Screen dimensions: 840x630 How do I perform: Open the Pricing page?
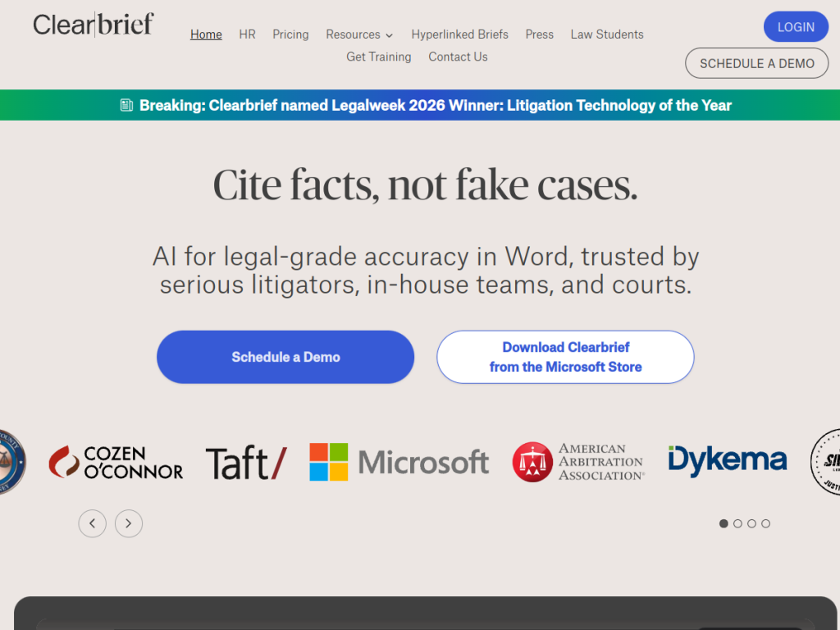pos(290,34)
